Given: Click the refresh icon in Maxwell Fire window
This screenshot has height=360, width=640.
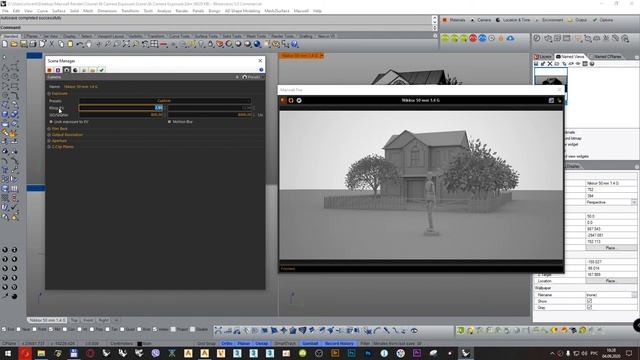Looking at the screenshot, I should click(x=291, y=100).
